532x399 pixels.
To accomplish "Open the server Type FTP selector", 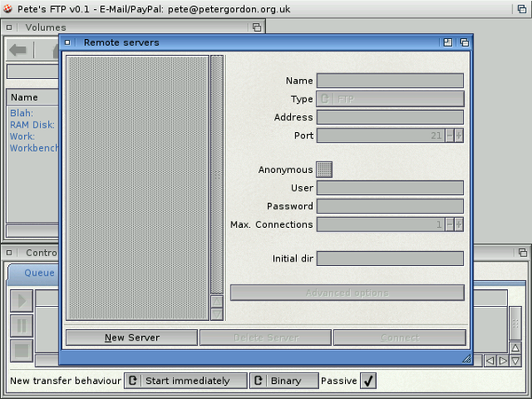I will 390,99.
